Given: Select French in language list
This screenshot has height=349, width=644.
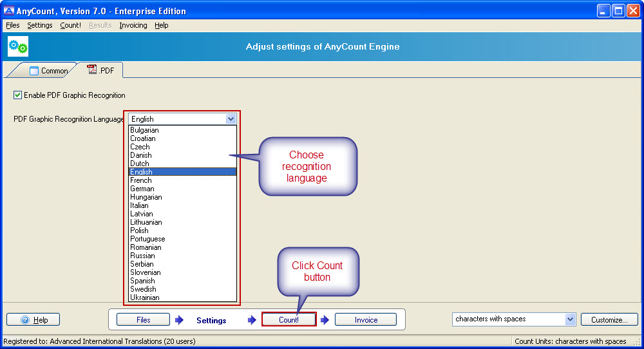Looking at the screenshot, I should [x=183, y=180].
